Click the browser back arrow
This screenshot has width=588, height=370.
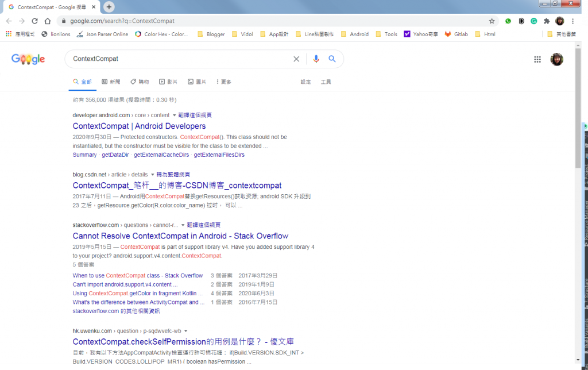(x=9, y=21)
